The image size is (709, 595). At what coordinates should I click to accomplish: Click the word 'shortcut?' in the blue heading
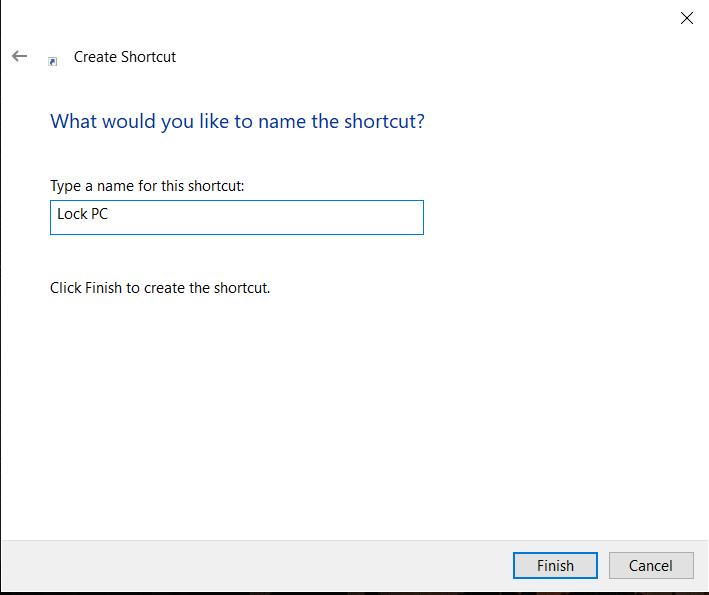click(384, 122)
